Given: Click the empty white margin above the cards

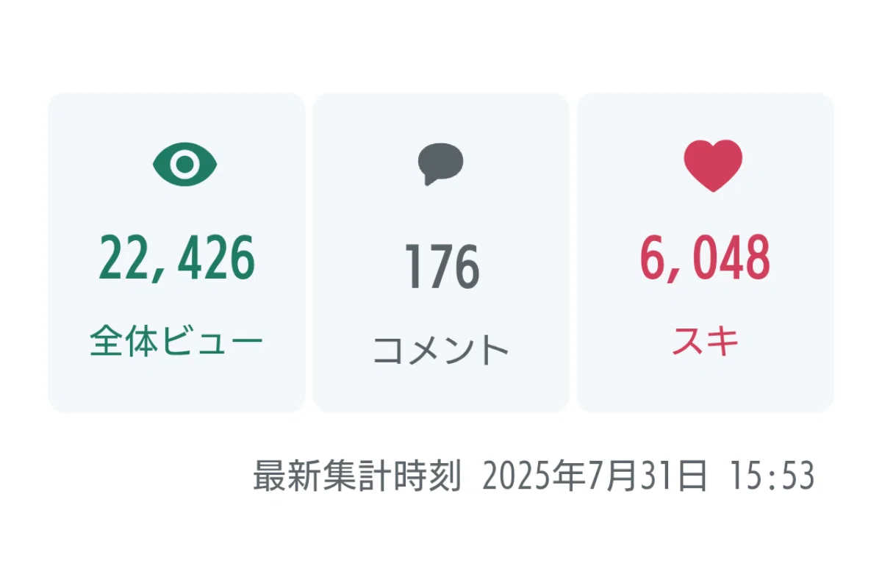Looking at the screenshot, I should point(441,44).
